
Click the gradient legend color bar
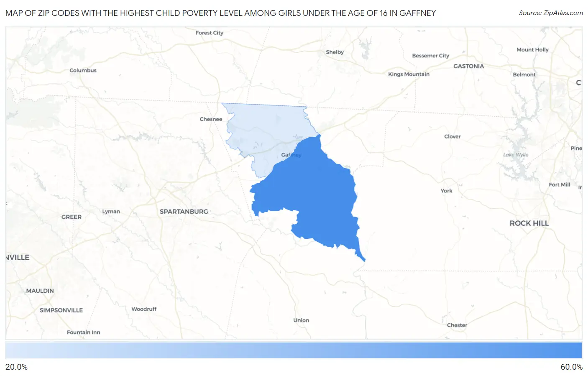(x=294, y=350)
